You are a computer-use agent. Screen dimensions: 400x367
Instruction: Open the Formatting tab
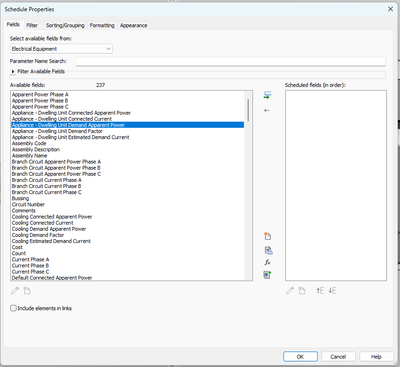(102, 25)
